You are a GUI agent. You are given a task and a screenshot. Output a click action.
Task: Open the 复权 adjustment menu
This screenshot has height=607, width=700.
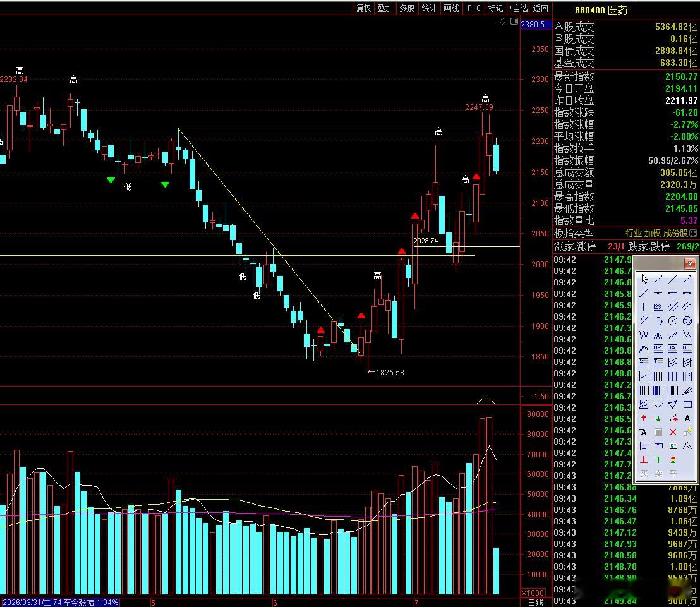click(x=363, y=8)
